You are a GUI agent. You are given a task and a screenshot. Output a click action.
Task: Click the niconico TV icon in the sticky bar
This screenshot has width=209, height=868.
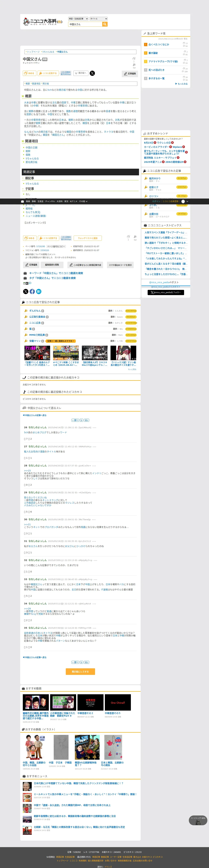(x=22, y=201)
